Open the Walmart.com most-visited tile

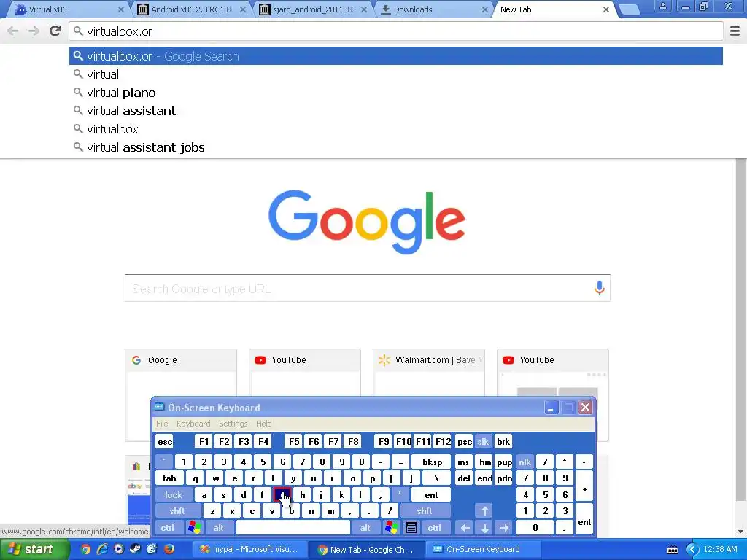429,373
